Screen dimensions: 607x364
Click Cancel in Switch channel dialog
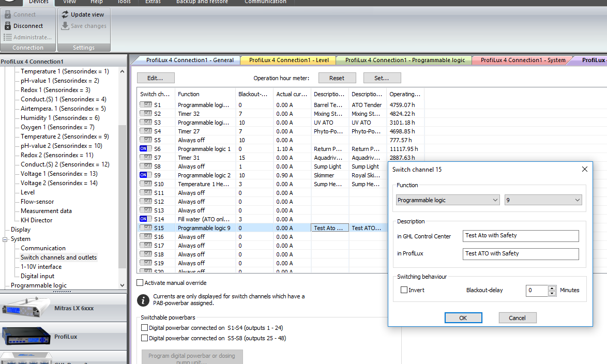[517, 317]
